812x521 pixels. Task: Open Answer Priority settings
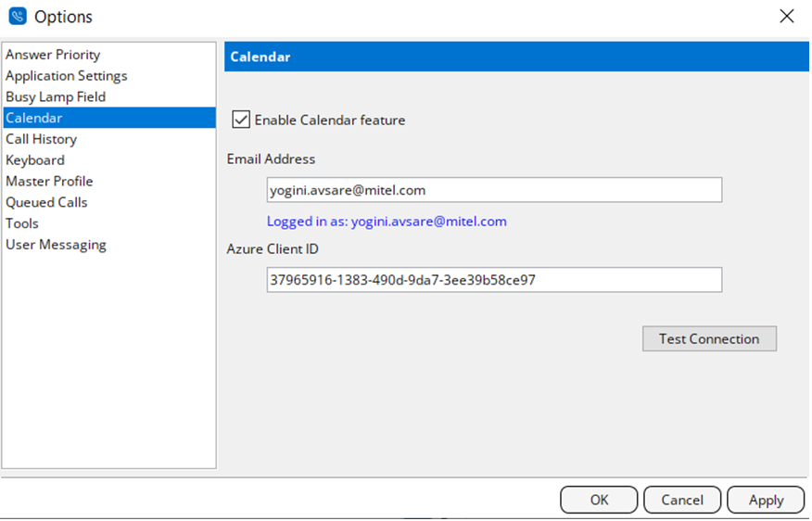[53, 55]
